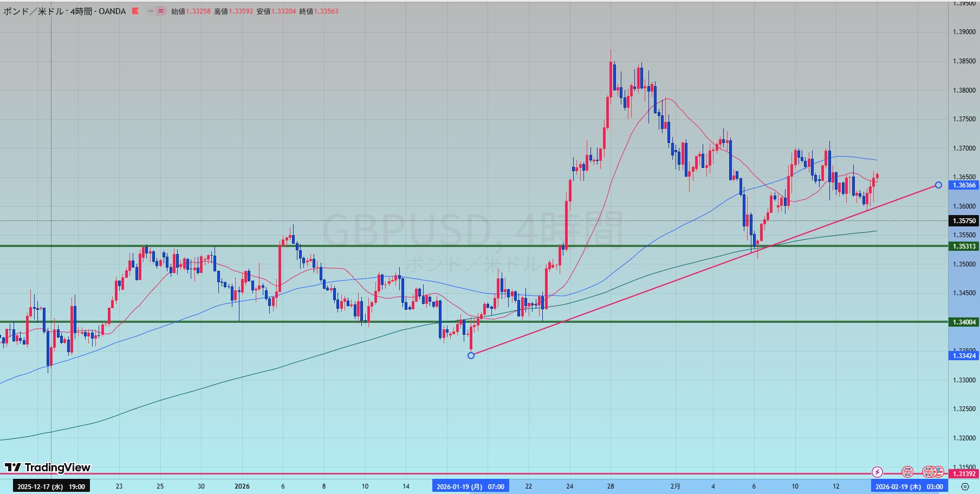Click the blue 1.36366 price axis label

click(964, 185)
